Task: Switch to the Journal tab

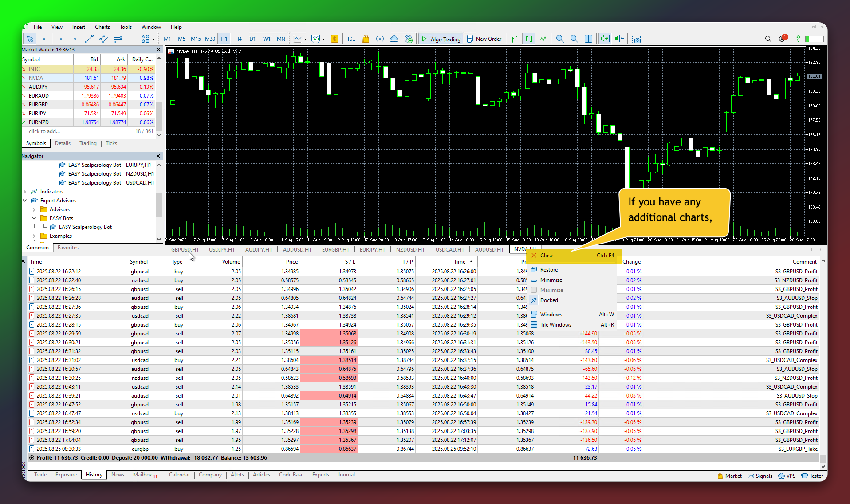Action: click(x=346, y=475)
